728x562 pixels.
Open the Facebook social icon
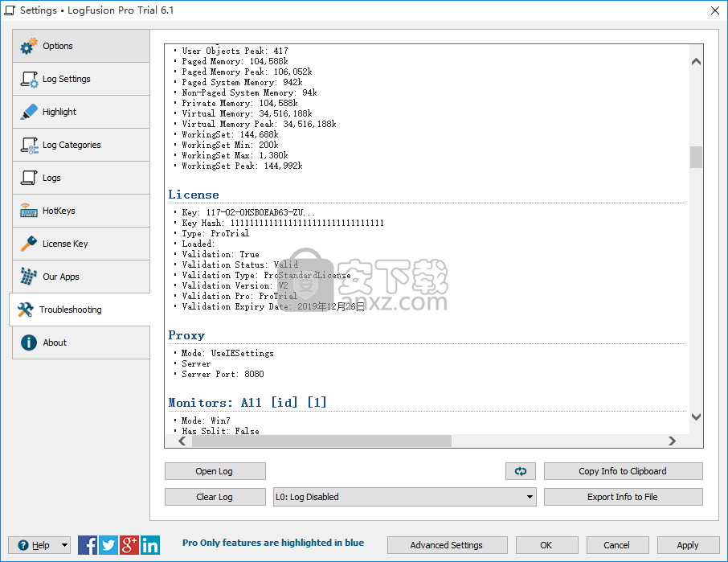click(88, 545)
